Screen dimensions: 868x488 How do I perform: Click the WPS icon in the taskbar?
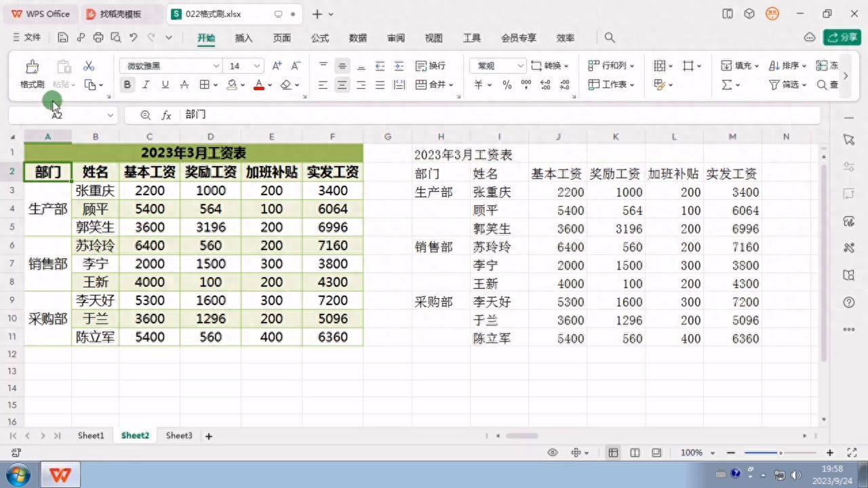60,474
